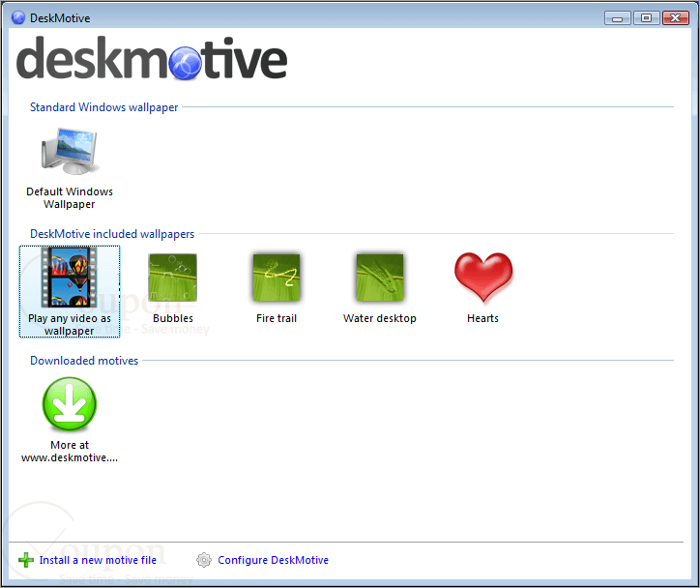The width and height of the screenshot is (700, 588).
Task: Select the Water desktop wallpaper thumbnail
Action: click(x=380, y=278)
